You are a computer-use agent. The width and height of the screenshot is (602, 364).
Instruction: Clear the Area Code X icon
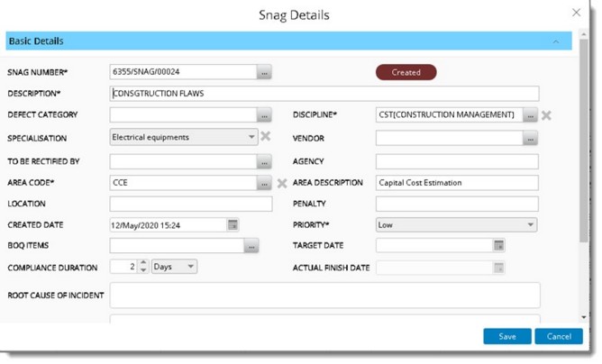click(281, 183)
